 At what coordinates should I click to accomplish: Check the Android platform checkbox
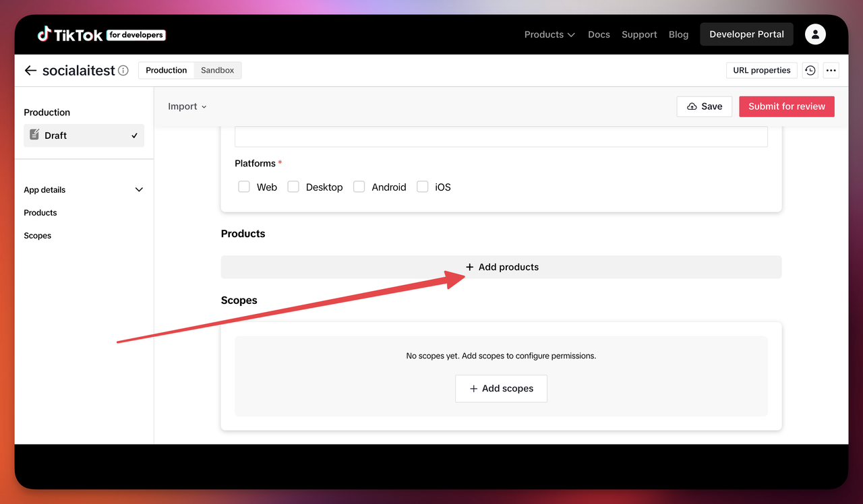click(359, 187)
